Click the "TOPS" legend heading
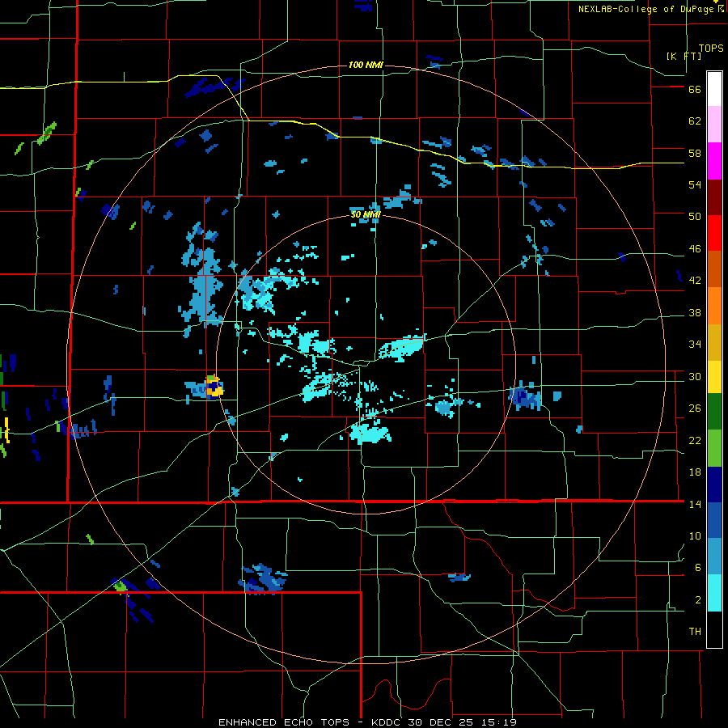Image resolution: width=728 pixels, height=728 pixels. point(711,48)
